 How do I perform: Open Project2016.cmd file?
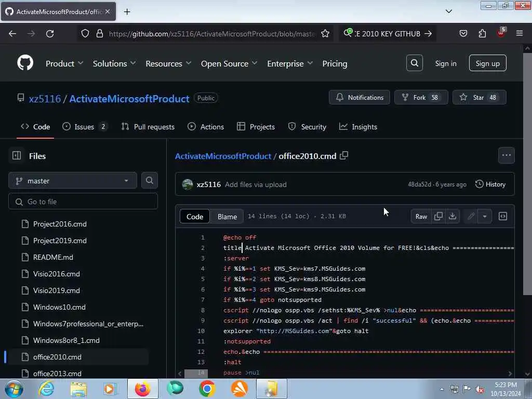[60, 224]
